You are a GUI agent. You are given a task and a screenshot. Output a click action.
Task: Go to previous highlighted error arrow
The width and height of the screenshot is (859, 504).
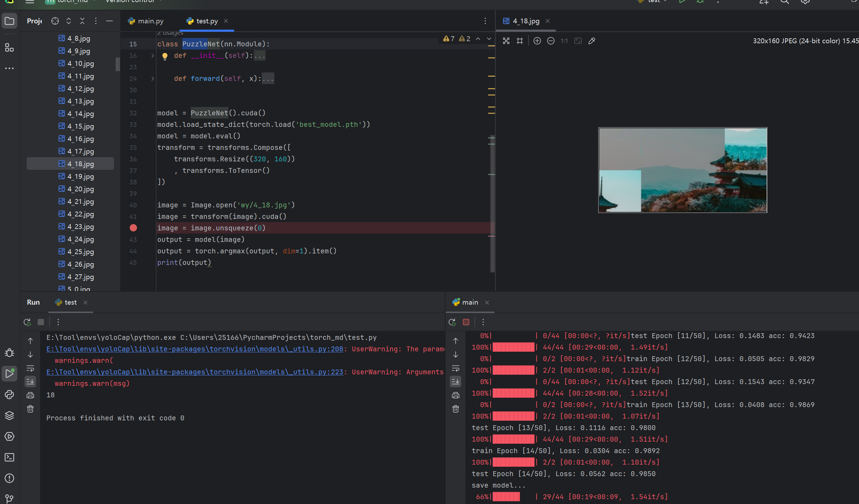coord(478,39)
